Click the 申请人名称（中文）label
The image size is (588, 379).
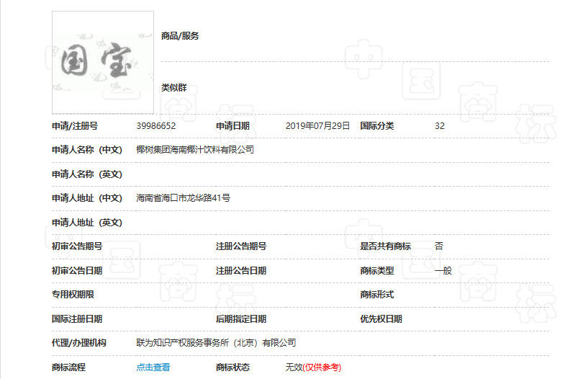(87, 150)
